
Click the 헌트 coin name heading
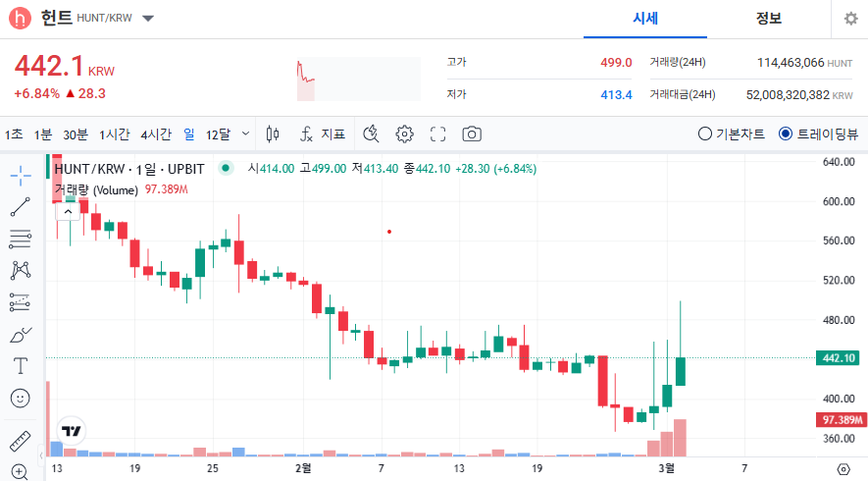[x=57, y=18]
